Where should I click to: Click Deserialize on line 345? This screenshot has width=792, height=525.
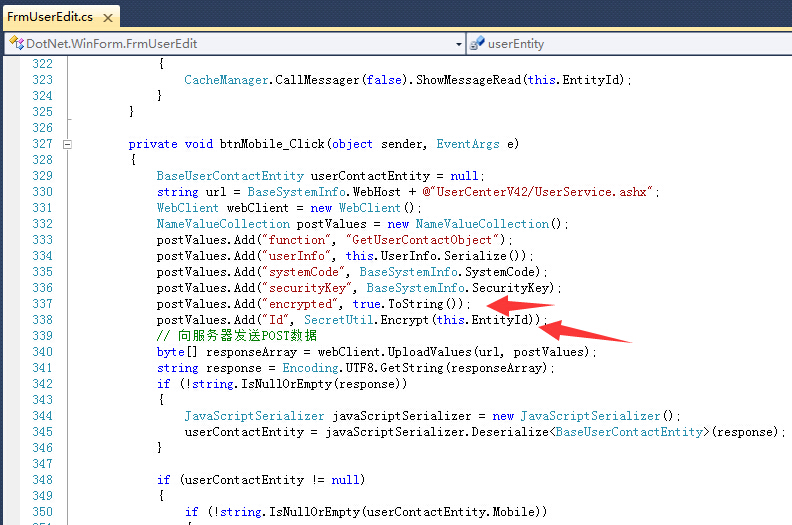point(510,432)
